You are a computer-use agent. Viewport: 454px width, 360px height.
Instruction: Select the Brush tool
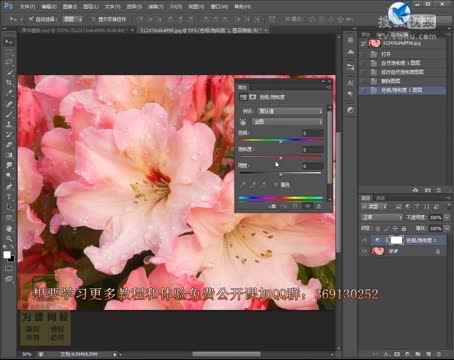coord(9,114)
